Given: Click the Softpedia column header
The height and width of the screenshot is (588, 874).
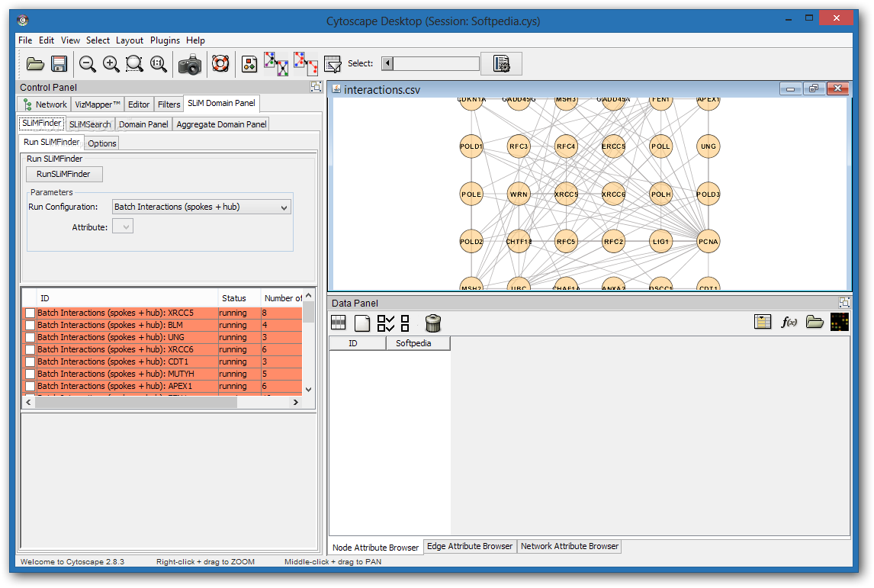Looking at the screenshot, I should coord(418,343).
